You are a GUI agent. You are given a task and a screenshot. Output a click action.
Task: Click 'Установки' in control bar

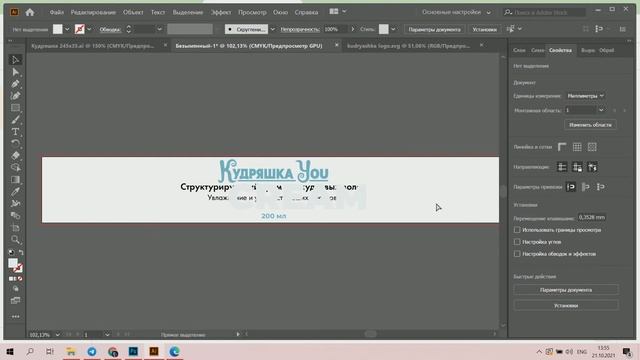click(x=484, y=29)
